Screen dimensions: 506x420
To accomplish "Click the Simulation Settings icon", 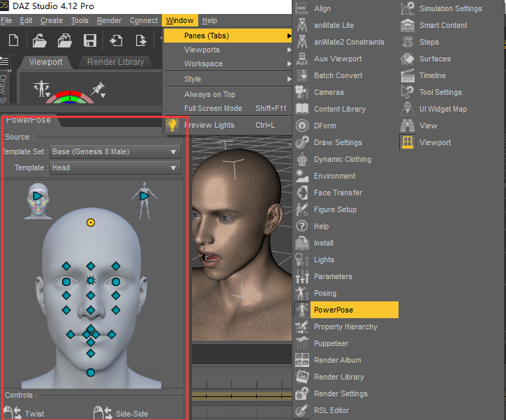I will click(408, 8).
